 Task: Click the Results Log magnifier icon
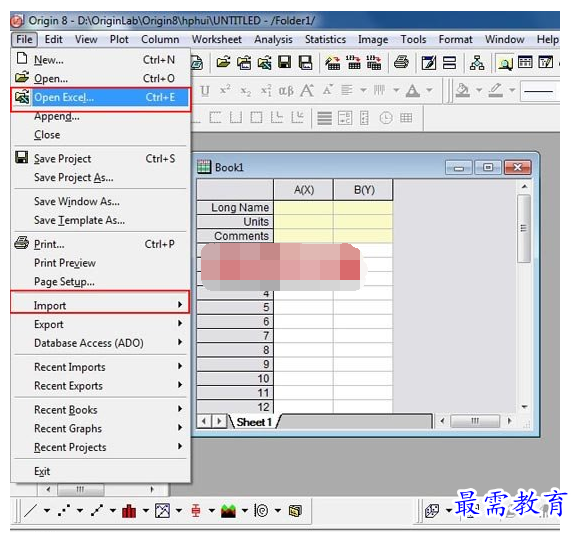(505, 63)
